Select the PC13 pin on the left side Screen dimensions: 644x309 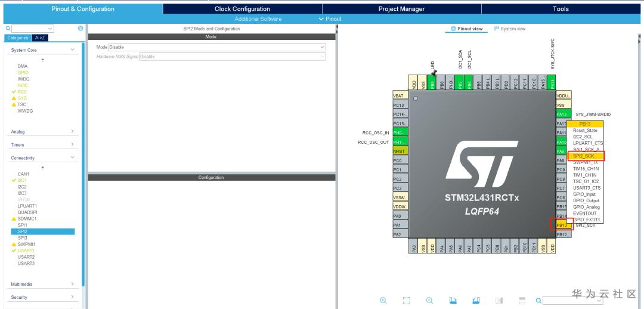click(401, 105)
